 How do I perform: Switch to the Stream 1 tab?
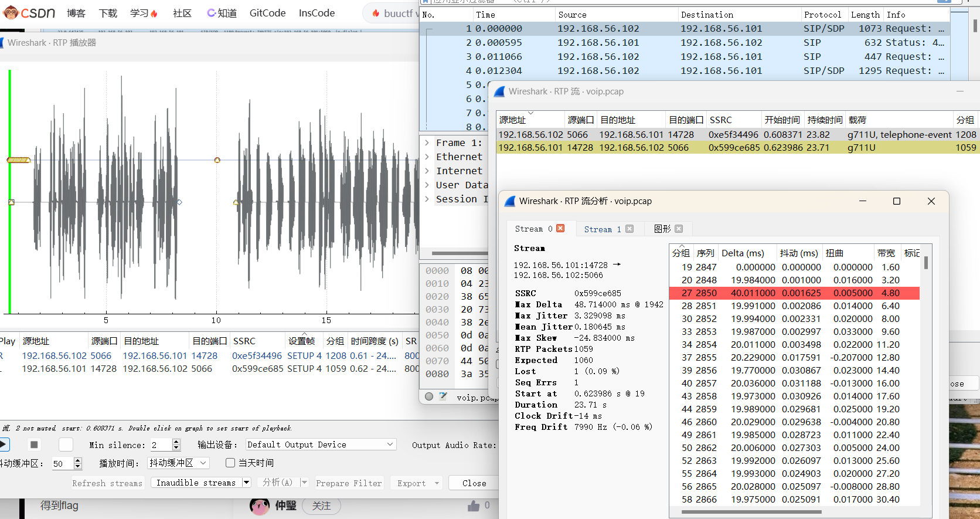click(x=603, y=229)
